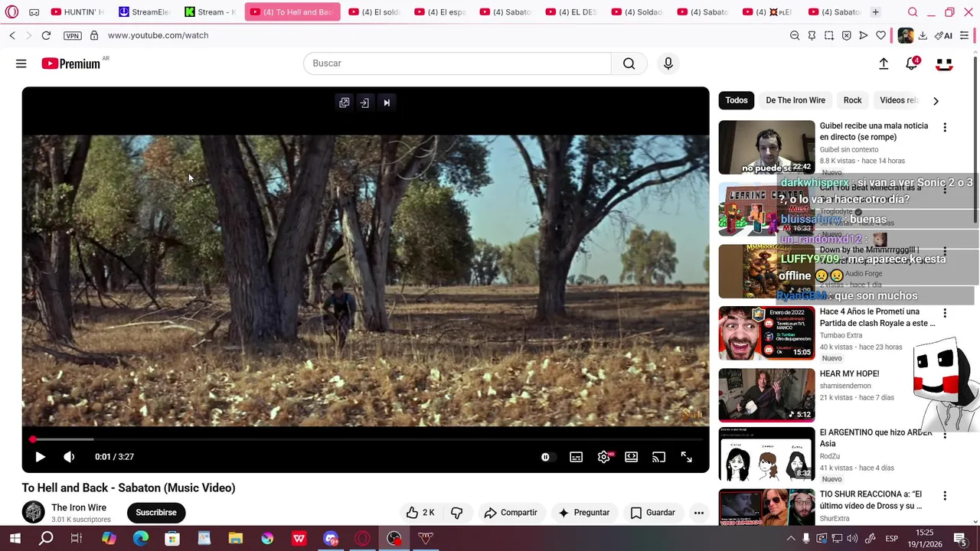The image size is (980, 551).
Task: Enter fullscreen mode
Action: (x=686, y=457)
